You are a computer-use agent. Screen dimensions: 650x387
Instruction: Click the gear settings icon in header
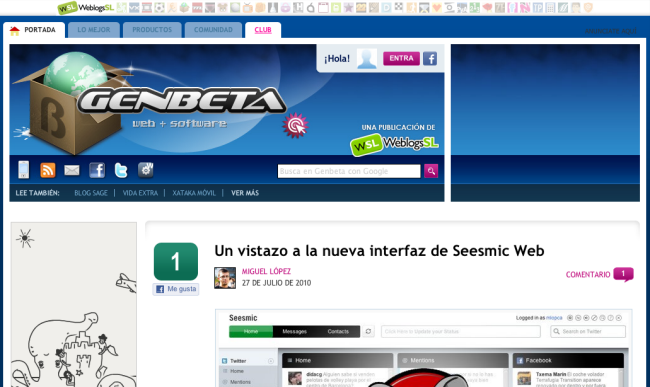tap(146, 170)
